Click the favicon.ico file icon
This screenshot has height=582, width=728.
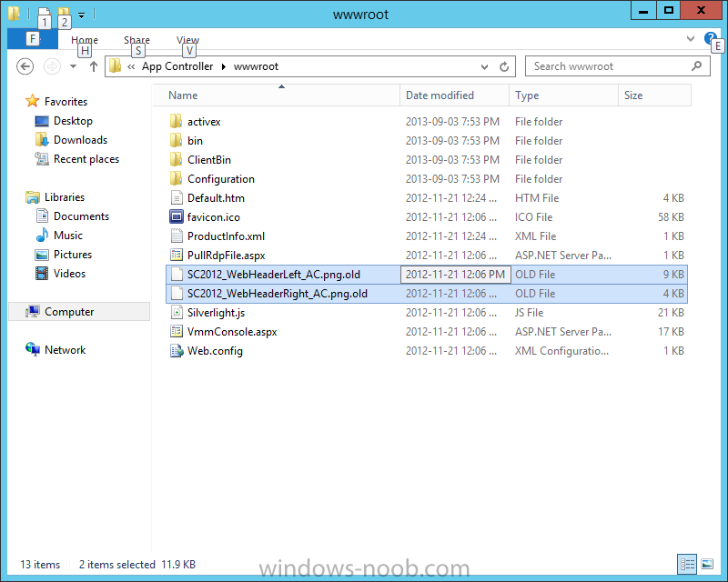[177, 217]
